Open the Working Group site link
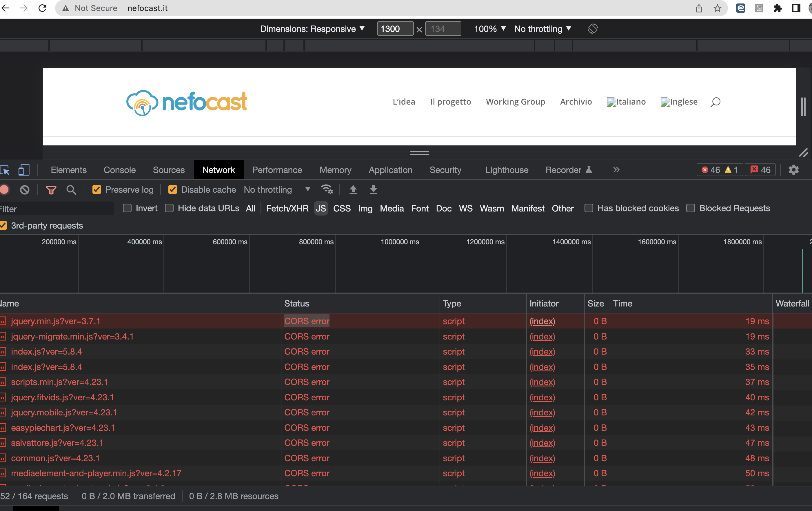 coord(515,102)
